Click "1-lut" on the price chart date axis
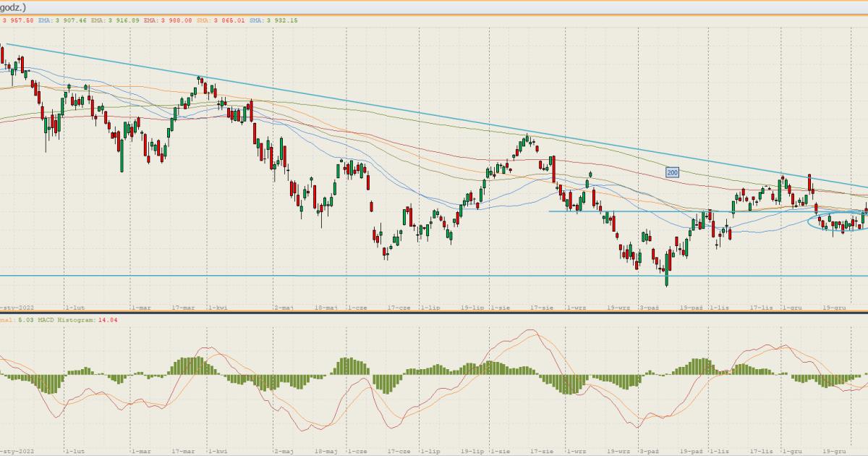 (75, 308)
